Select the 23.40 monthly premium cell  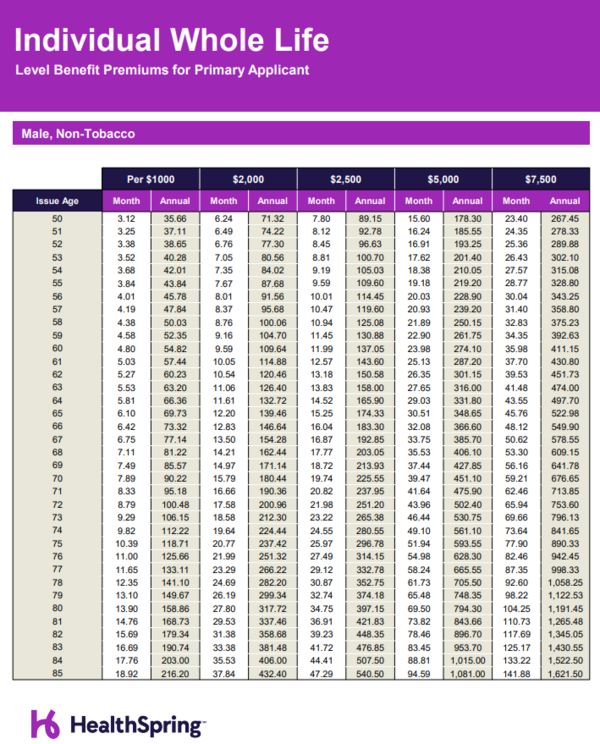pyautogui.click(x=516, y=219)
